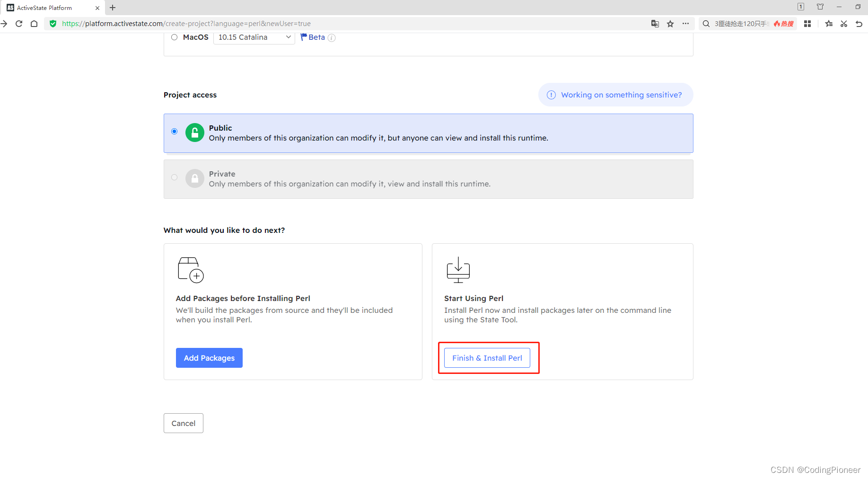868x479 pixels.
Task: Click the undo closed-tab arrow icon
Action: point(859,24)
